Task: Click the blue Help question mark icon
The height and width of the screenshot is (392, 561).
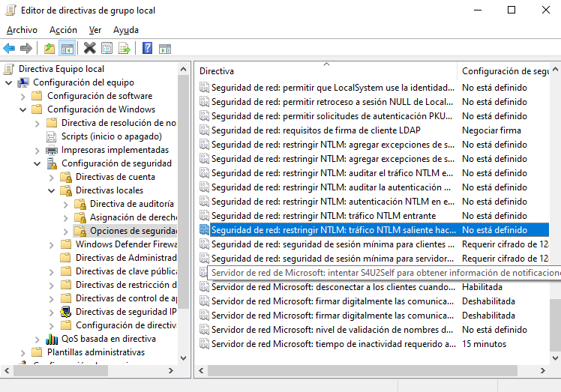Action: point(147,49)
